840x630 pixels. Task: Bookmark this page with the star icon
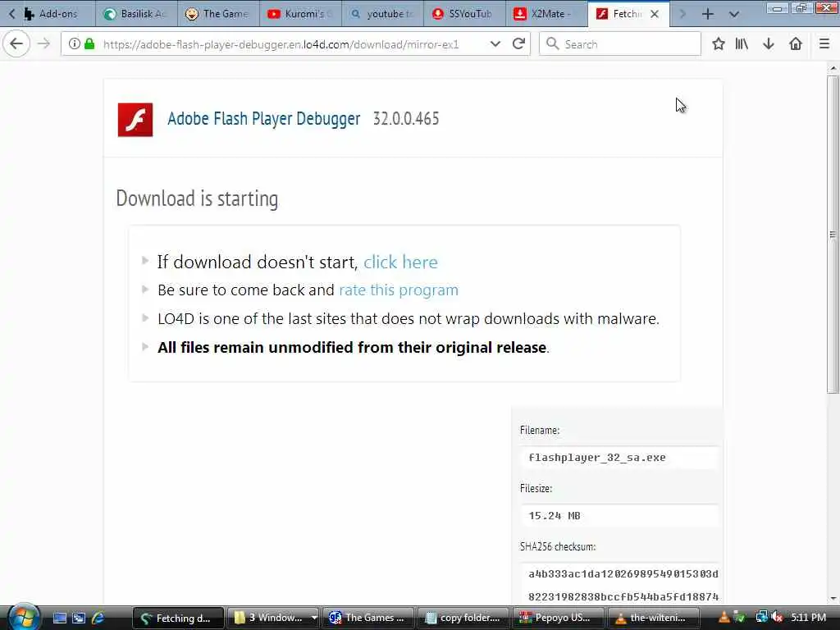pyautogui.click(x=719, y=44)
